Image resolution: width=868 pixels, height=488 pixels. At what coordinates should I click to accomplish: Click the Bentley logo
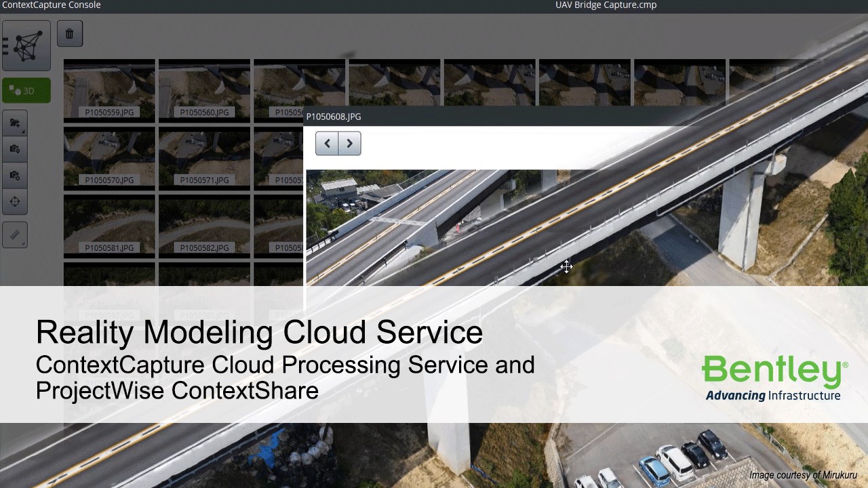tap(775, 378)
